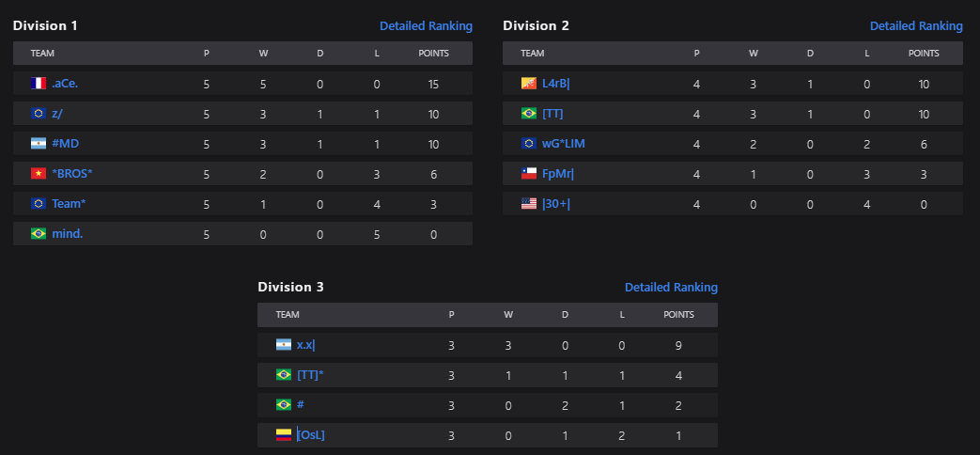Viewport: 980px width, 455px height.
Task: Click the Chile flag beside FpMr|
Action: [529, 174]
